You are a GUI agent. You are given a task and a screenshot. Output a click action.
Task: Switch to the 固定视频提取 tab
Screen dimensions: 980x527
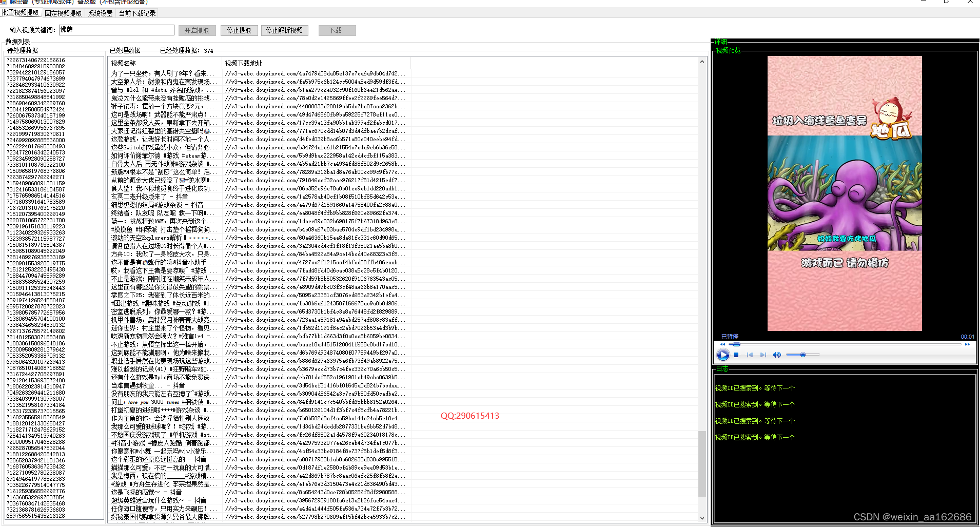click(x=63, y=13)
